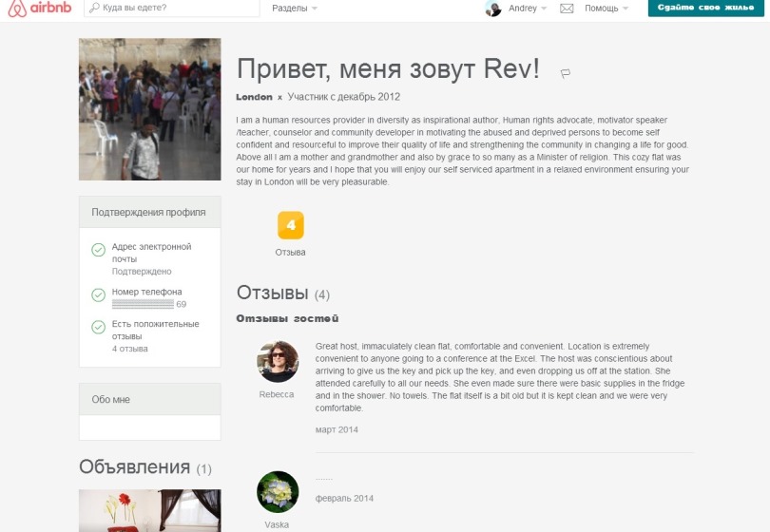Open the Rebecca reviewer name link
The image size is (770, 532).
pos(277,394)
